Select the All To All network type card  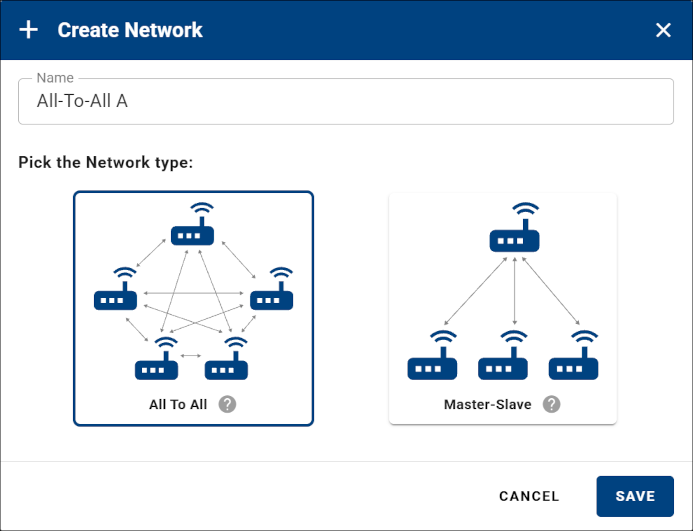(x=194, y=309)
